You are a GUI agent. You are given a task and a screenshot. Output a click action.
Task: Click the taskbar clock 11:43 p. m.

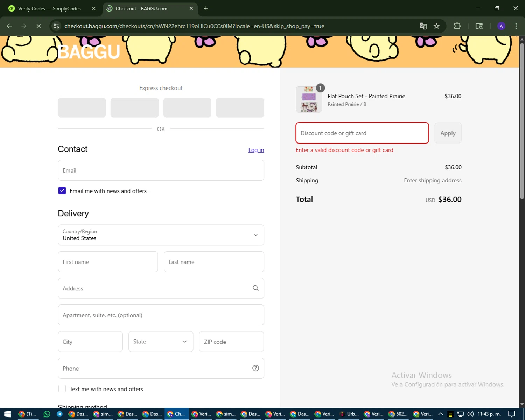(x=489, y=414)
